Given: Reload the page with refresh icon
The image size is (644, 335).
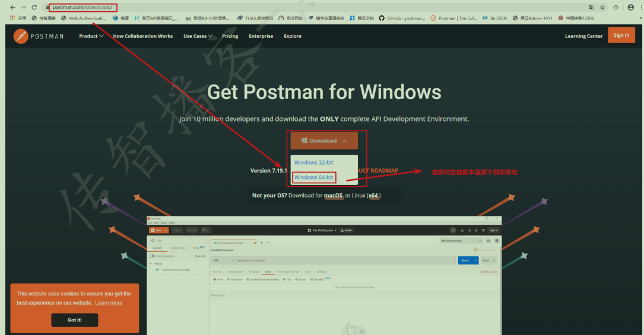Looking at the screenshot, I should (34, 7).
